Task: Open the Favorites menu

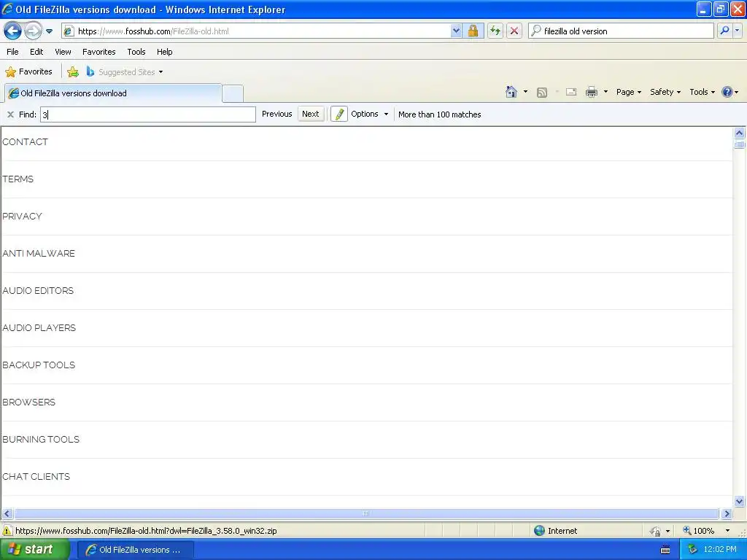Action: click(x=99, y=52)
